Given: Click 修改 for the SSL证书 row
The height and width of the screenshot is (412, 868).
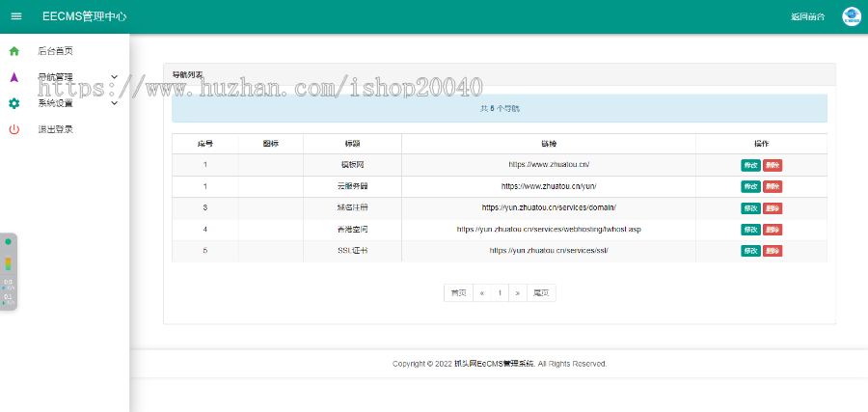Looking at the screenshot, I should (x=750, y=251).
